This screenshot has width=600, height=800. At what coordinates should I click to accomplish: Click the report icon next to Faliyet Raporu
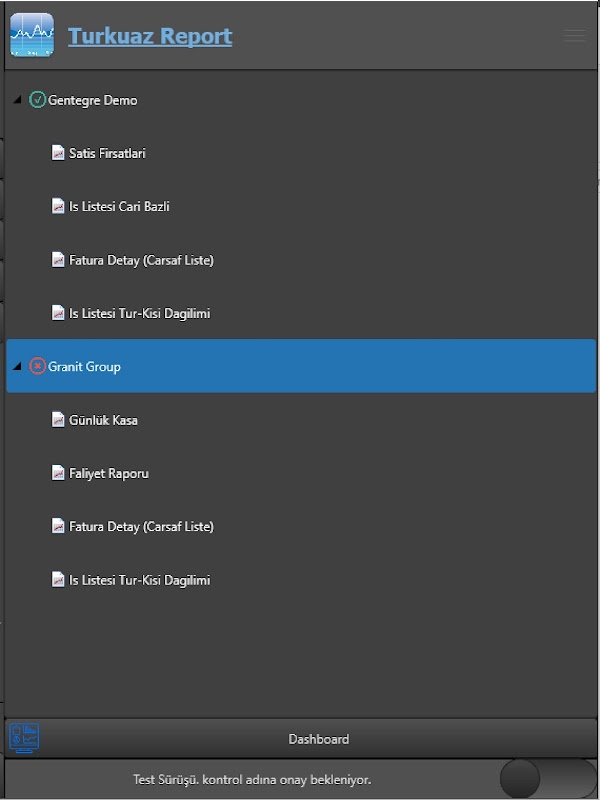point(58,473)
